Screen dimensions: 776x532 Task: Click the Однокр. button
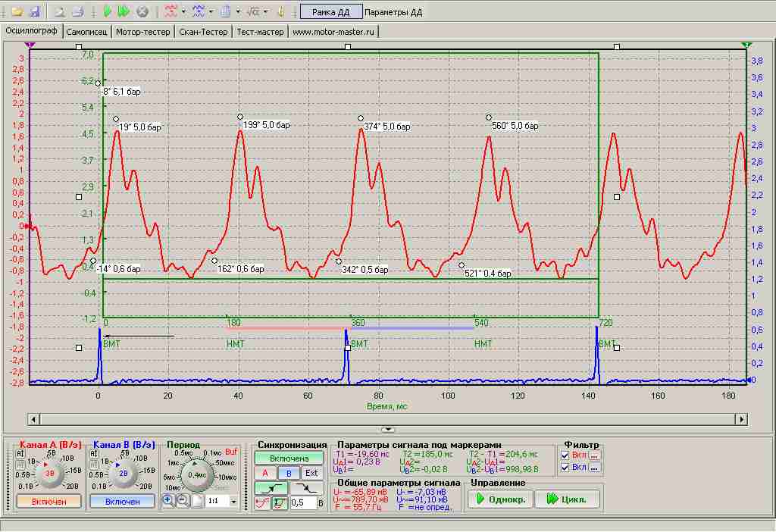[x=500, y=499]
